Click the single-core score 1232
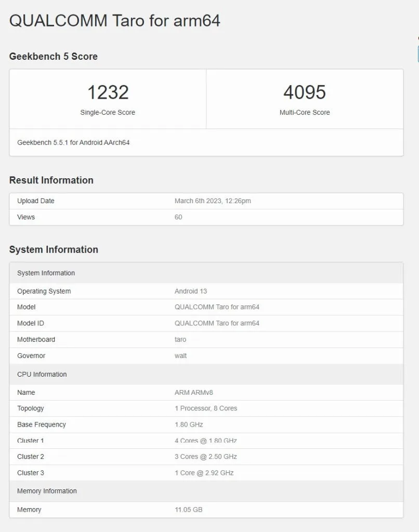Viewport: 419px width, 532px height. (x=108, y=92)
